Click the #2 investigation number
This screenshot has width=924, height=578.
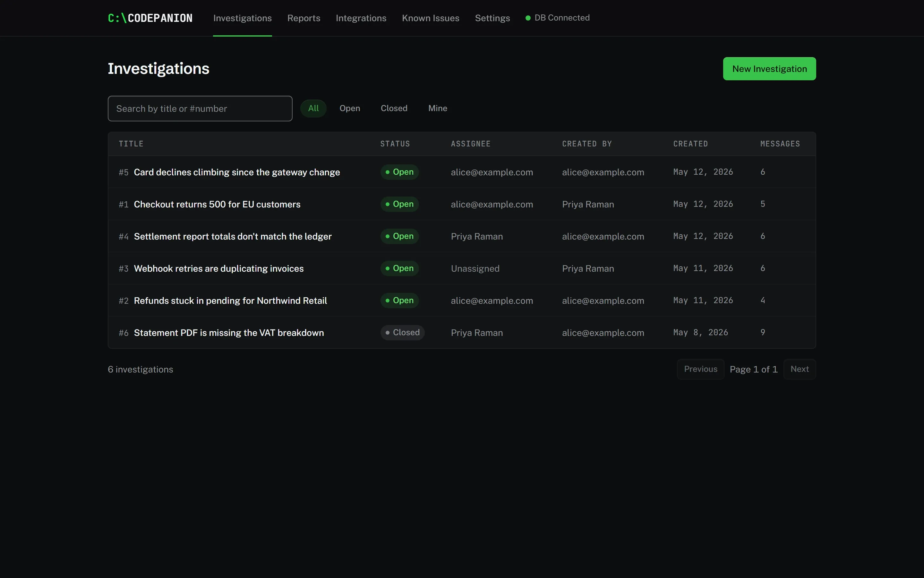(x=123, y=301)
